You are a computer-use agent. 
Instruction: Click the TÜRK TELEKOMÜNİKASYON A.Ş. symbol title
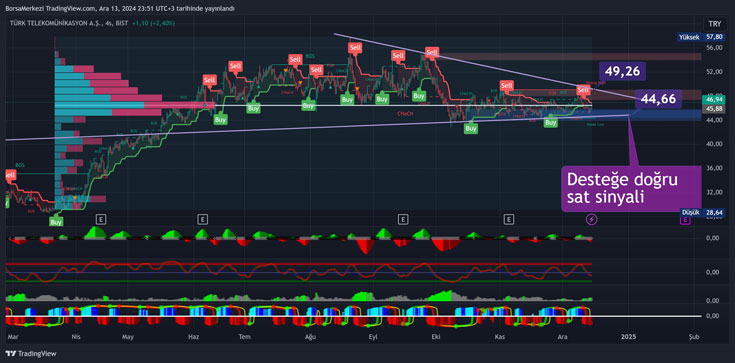[x=55, y=22]
